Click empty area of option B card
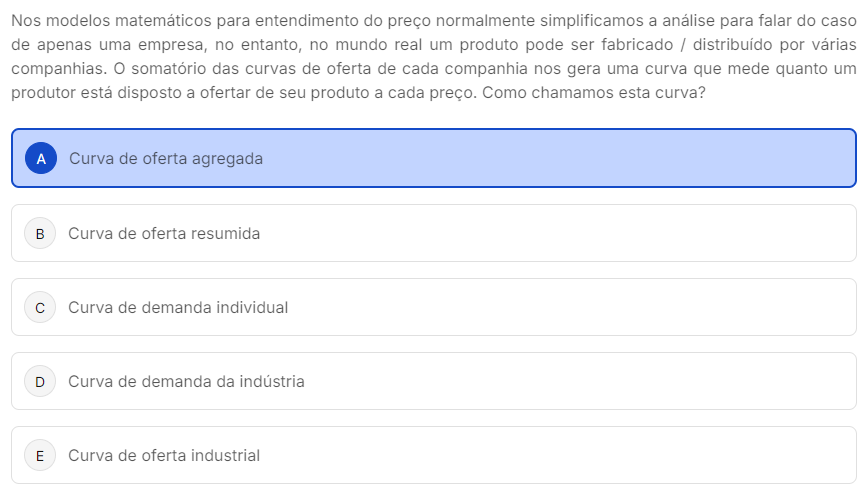The image size is (868, 494). [554, 234]
